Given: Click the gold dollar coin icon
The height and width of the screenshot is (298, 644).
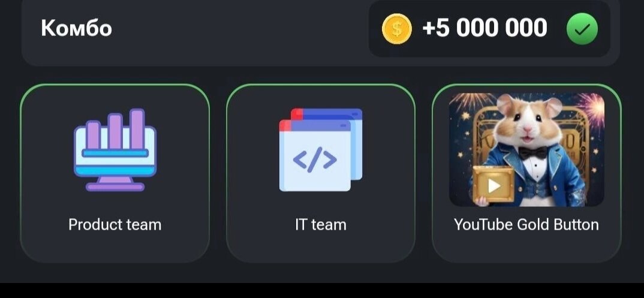Looking at the screenshot, I should pos(397,29).
